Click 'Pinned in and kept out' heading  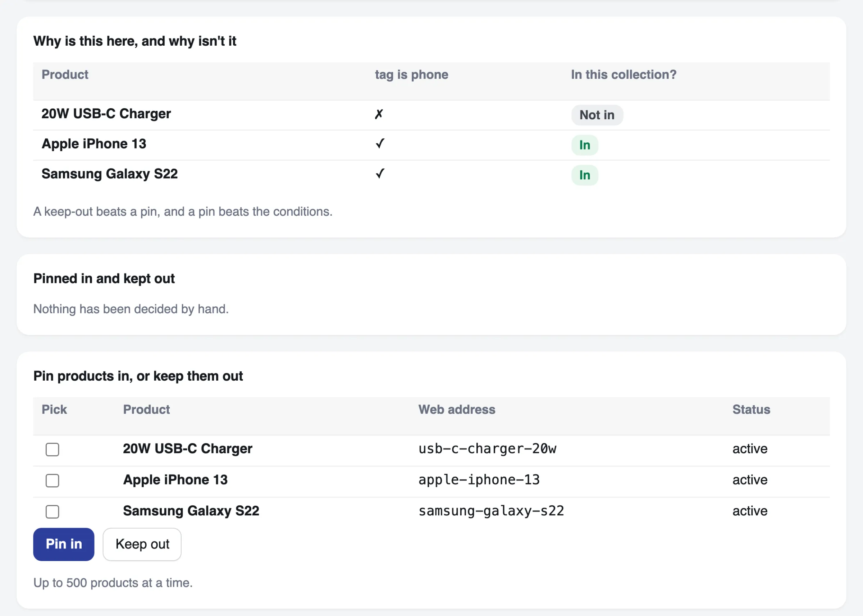pos(104,279)
